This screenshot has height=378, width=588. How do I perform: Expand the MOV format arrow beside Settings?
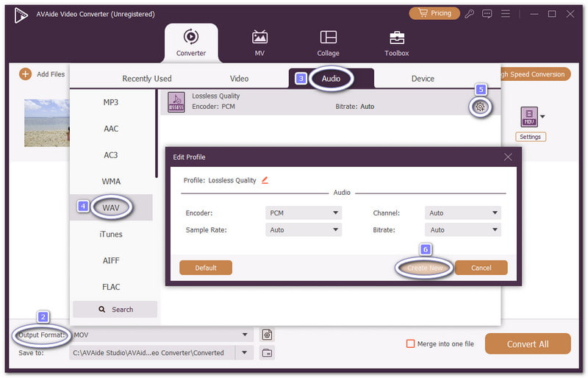click(x=542, y=116)
